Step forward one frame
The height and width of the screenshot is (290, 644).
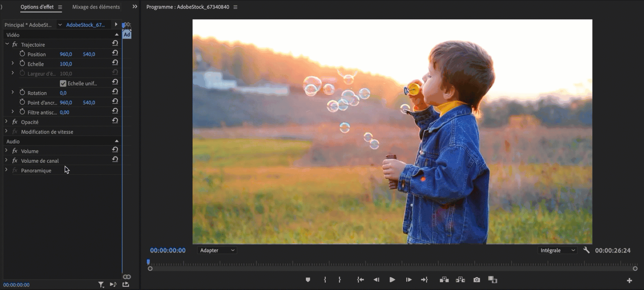tap(408, 280)
